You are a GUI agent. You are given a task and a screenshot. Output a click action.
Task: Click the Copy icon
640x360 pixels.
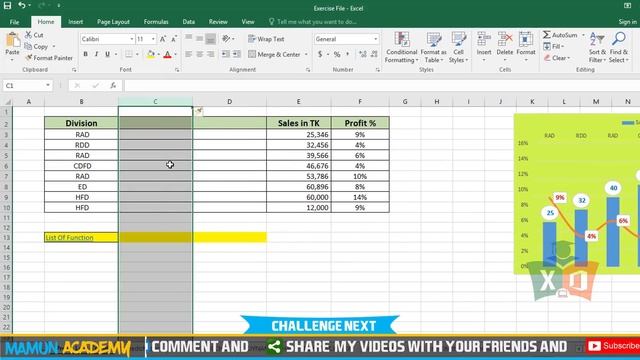[28, 47]
